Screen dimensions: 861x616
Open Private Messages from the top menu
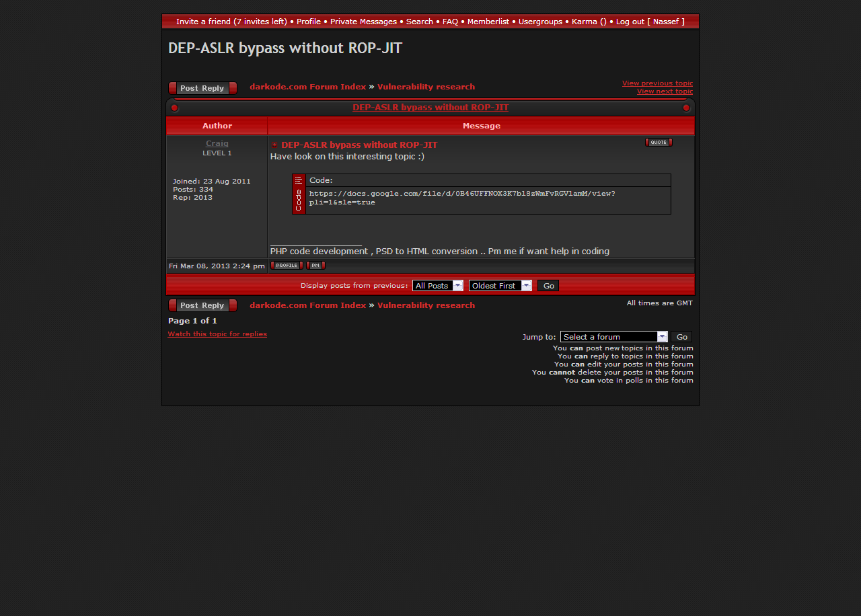click(x=363, y=22)
